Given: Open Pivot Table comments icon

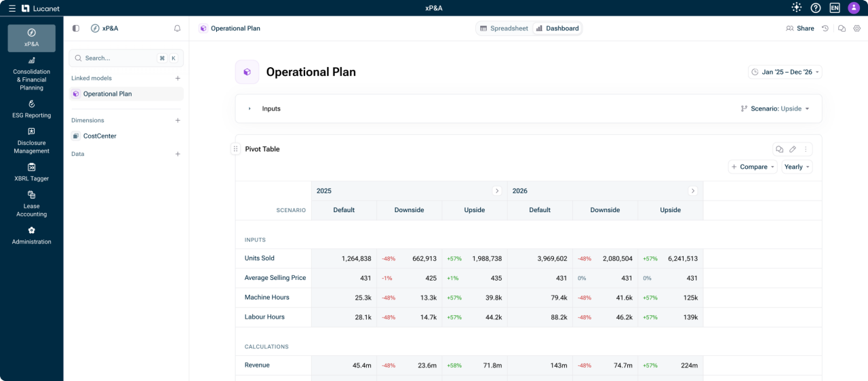Looking at the screenshot, I should [780, 149].
